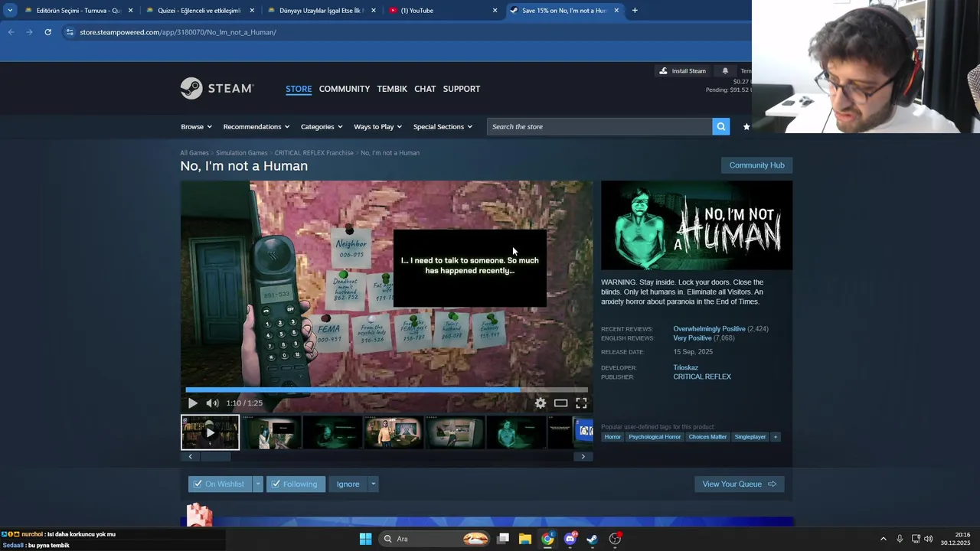Open publisher CRITICAL REFLEX link
The height and width of the screenshot is (551, 980).
pos(702,377)
